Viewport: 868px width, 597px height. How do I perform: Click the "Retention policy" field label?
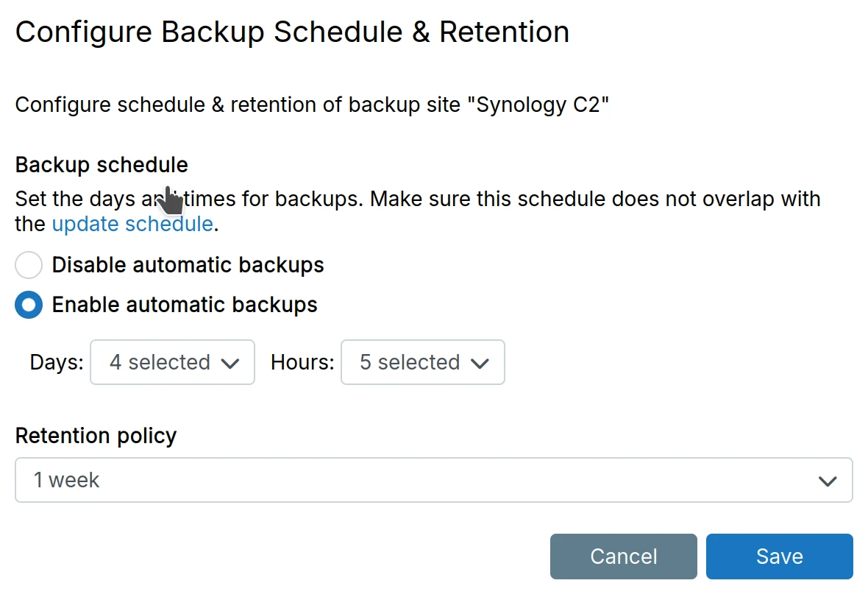pos(96,436)
